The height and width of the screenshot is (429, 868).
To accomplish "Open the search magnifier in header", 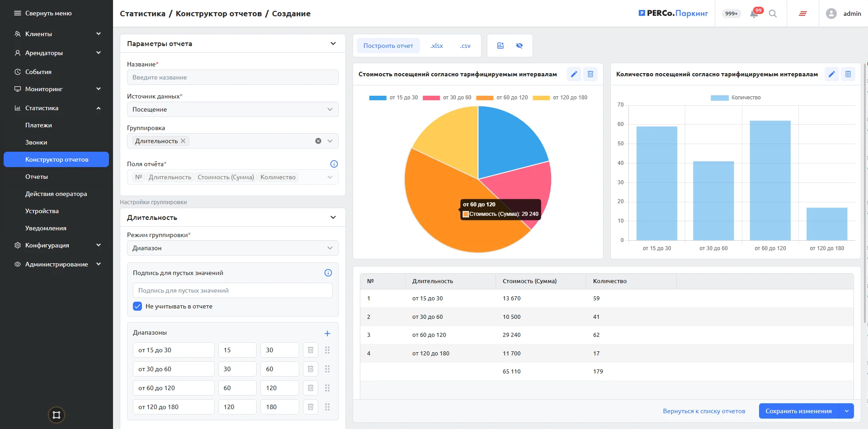I will [x=773, y=14].
